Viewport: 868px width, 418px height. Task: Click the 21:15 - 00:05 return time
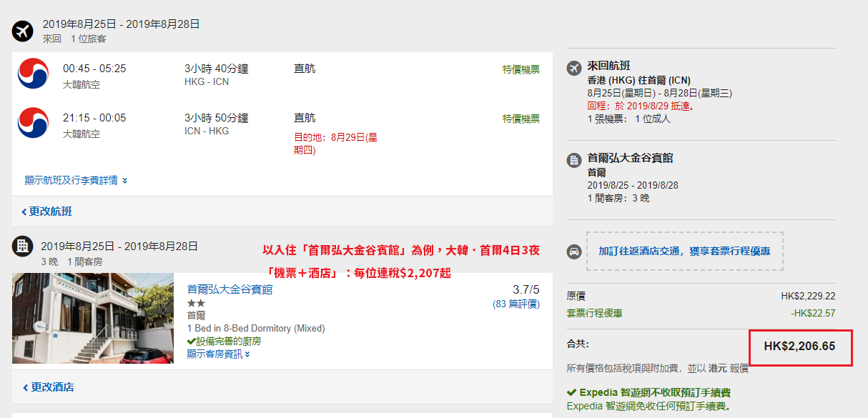point(94,117)
